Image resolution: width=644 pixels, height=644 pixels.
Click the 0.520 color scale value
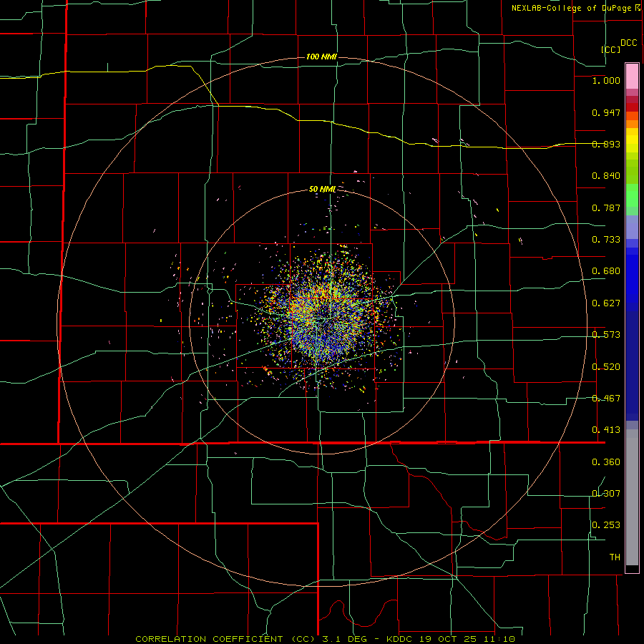(606, 367)
